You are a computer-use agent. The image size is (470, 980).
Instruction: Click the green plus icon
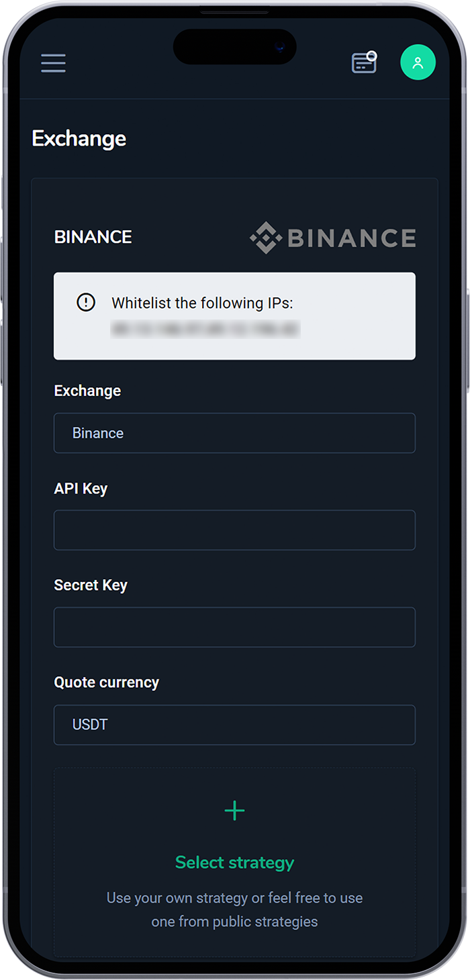tap(234, 811)
